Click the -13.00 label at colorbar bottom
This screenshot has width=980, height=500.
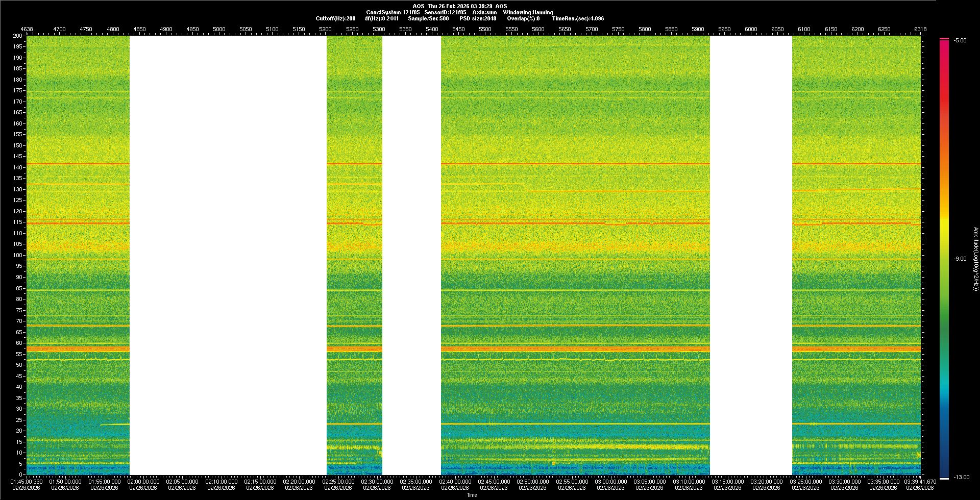pos(960,478)
